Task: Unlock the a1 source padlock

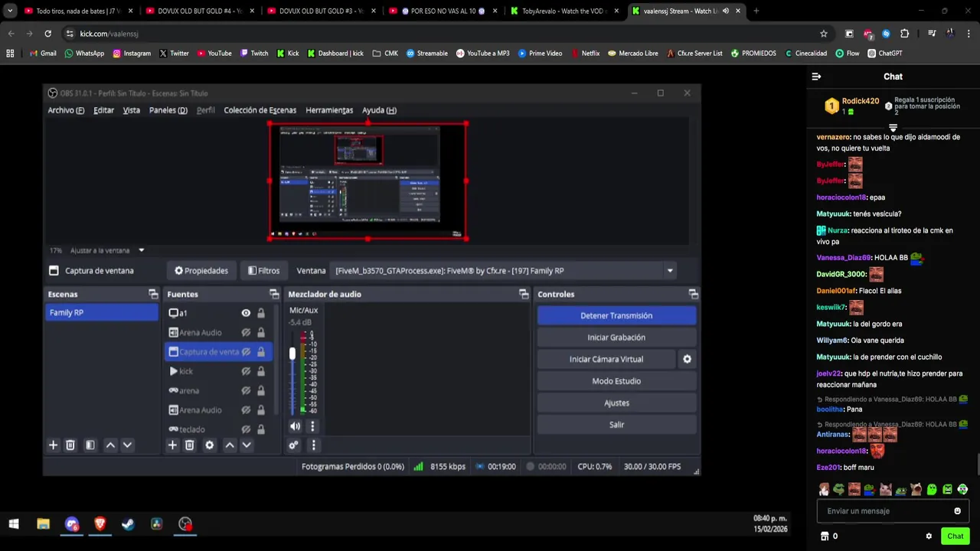Action: (261, 313)
